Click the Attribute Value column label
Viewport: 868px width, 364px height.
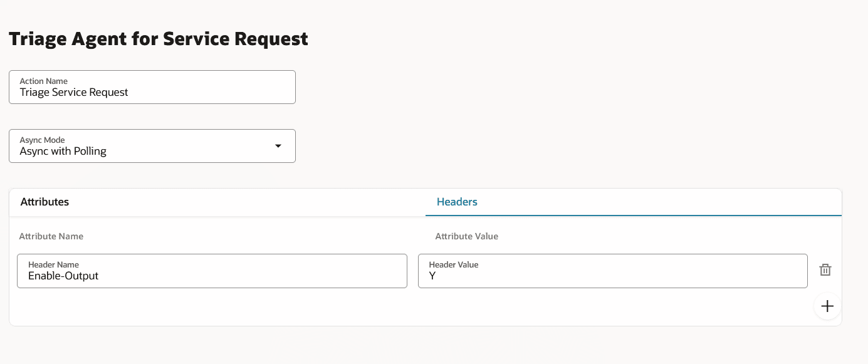pos(466,236)
